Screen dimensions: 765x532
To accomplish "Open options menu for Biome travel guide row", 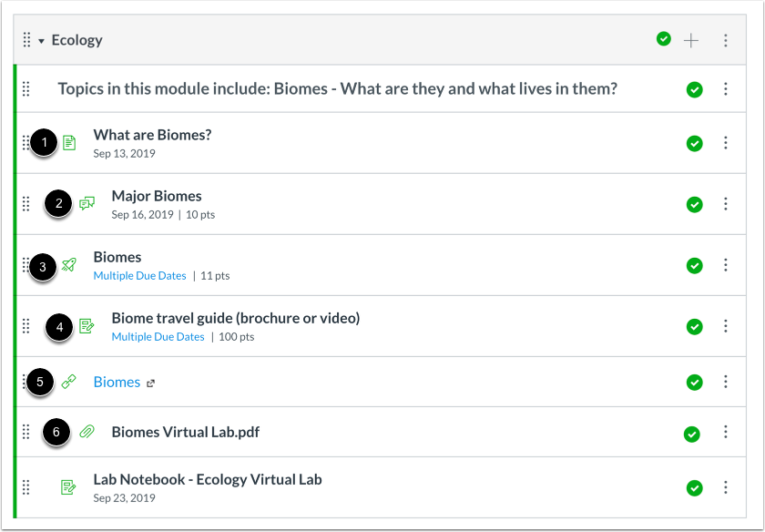I will (726, 325).
